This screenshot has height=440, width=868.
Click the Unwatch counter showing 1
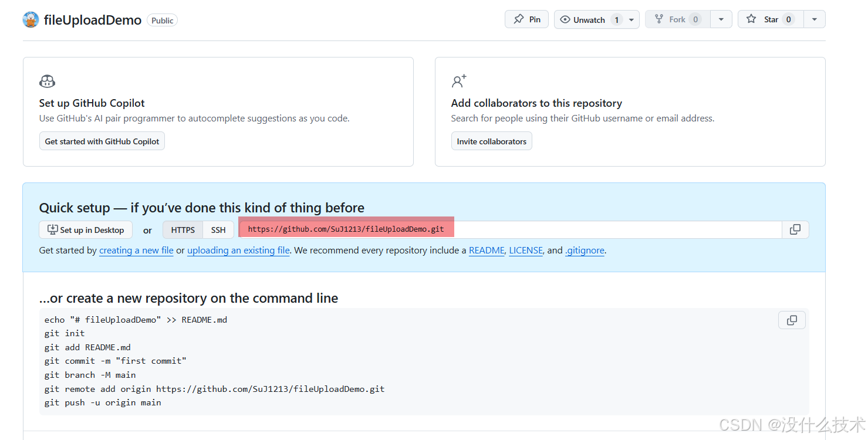click(x=616, y=19)
